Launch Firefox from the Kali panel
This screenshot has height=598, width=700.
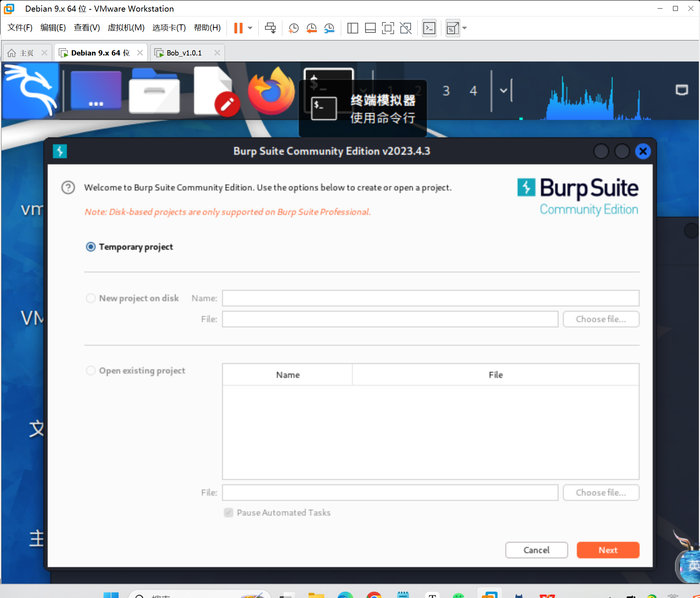(271, 90)
